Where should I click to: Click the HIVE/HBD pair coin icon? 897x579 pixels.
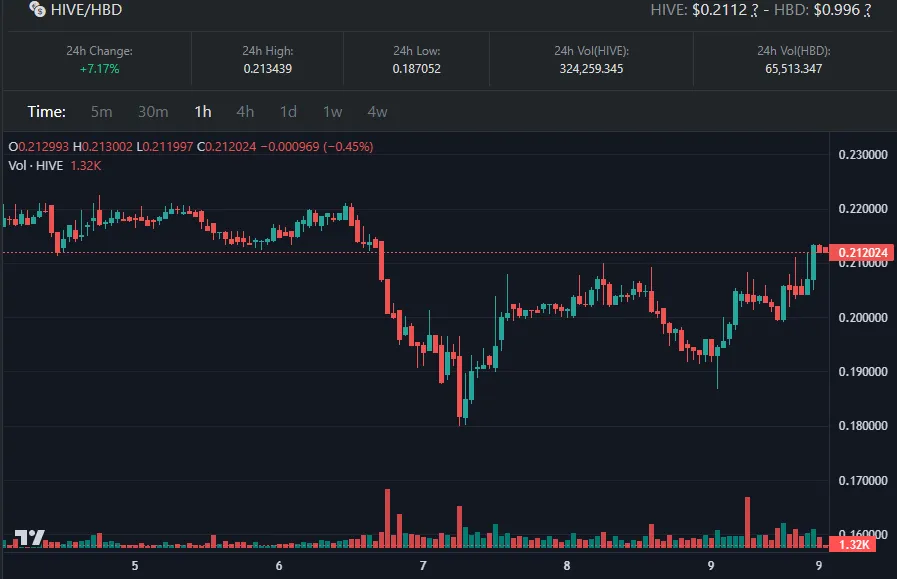tap(37, 9)
